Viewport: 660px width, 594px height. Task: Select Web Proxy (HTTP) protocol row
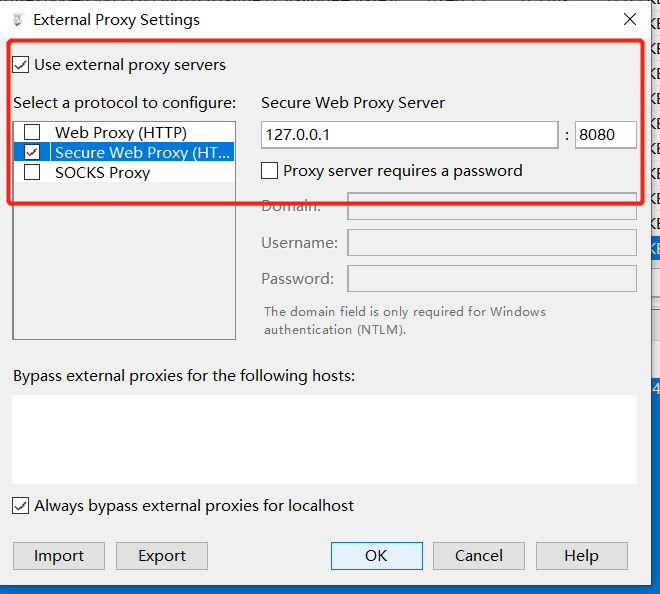pyautogui.click(x=124, y=132)
